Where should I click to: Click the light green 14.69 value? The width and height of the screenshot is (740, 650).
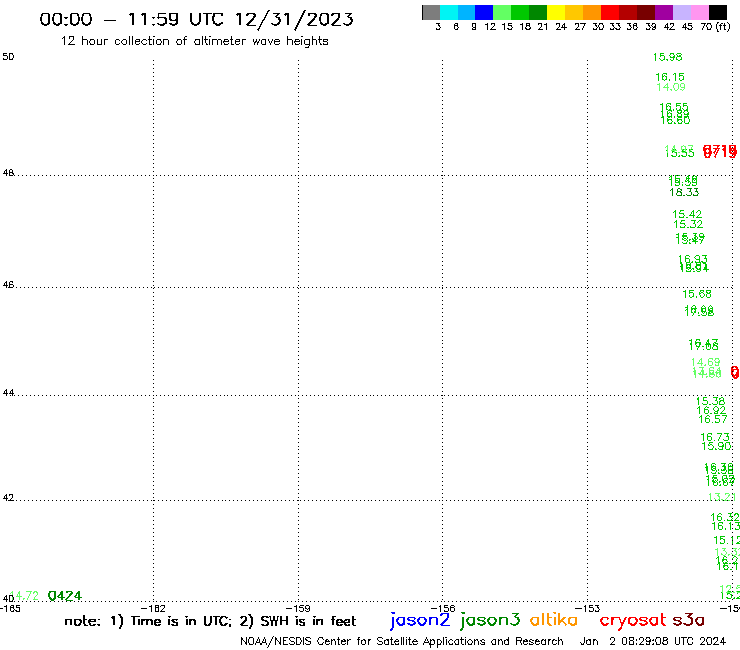706,362
